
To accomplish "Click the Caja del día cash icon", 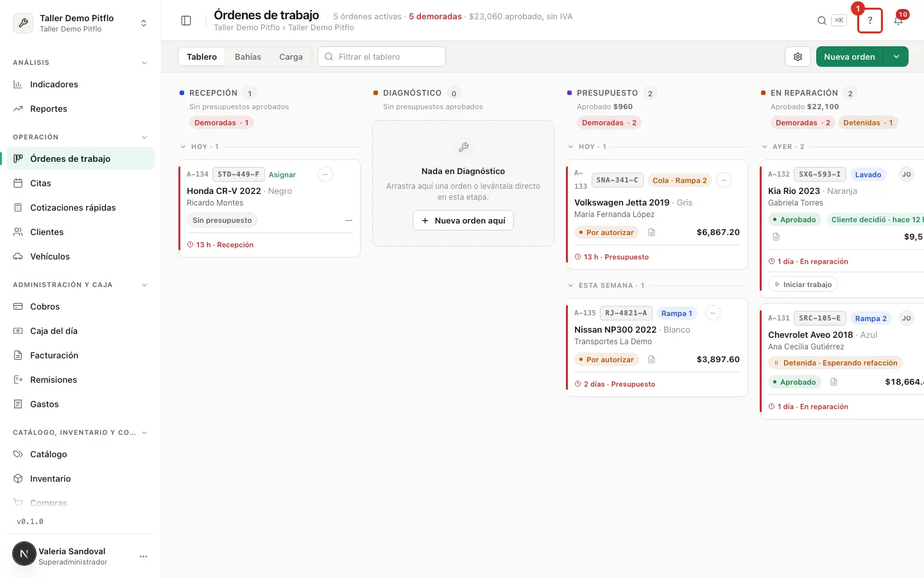I will point(18,331).
